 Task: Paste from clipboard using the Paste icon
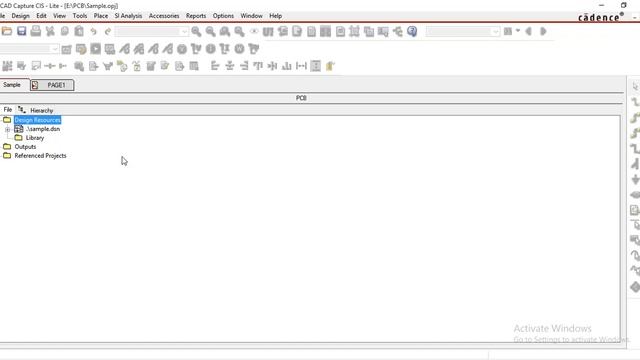(79, 31)
